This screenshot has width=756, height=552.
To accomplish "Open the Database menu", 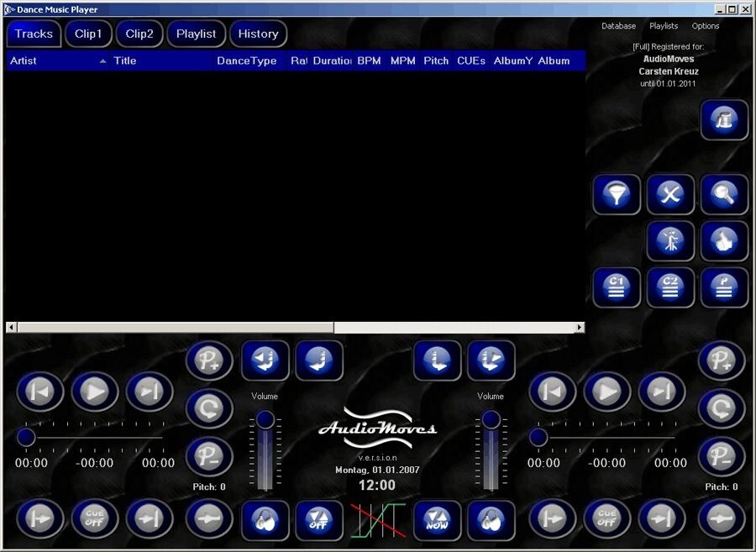I will (x=619, y=26).
